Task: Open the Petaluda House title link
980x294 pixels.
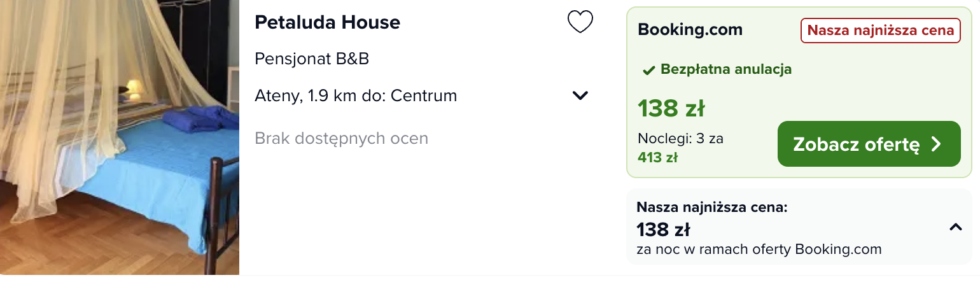Action: point(327,22)
